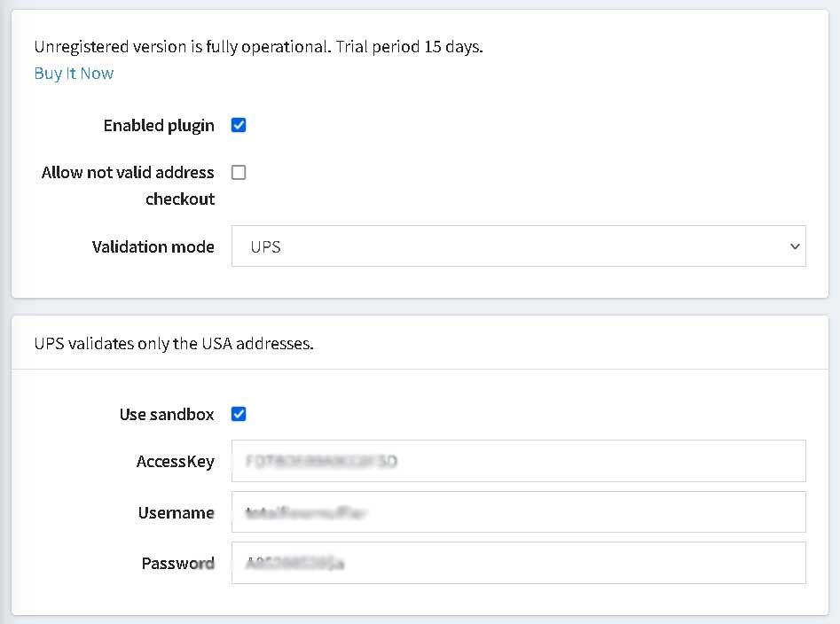Viewport: 840px width, 624px height.
Task: Click the UPS validates only USA addresses header
Action: point(174,343)
